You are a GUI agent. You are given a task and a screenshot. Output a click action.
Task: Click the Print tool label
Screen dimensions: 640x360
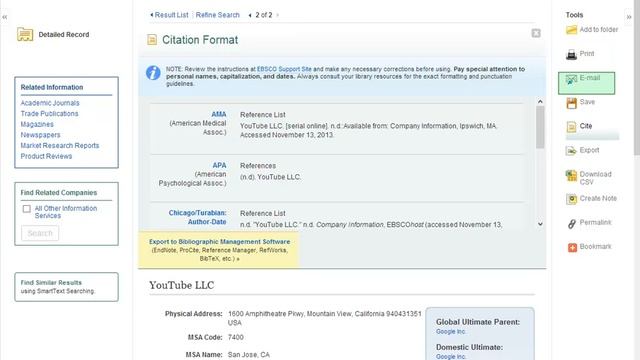tap(587, 54)
